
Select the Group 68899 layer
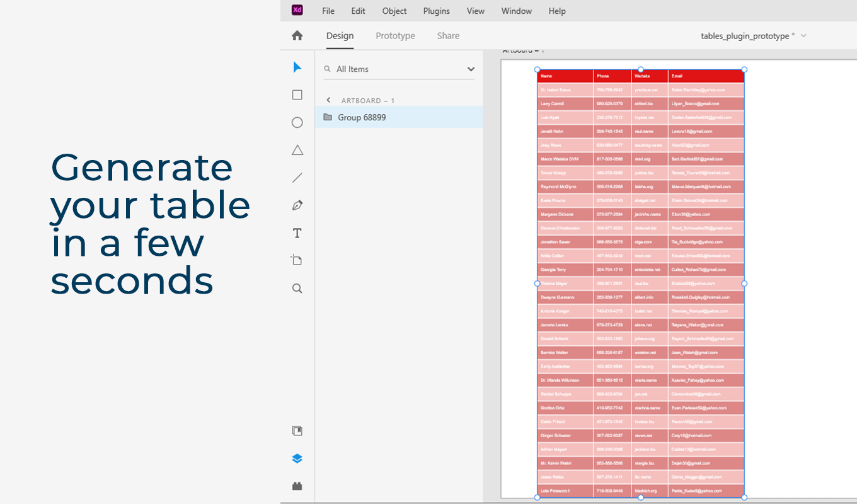(399, 117)
